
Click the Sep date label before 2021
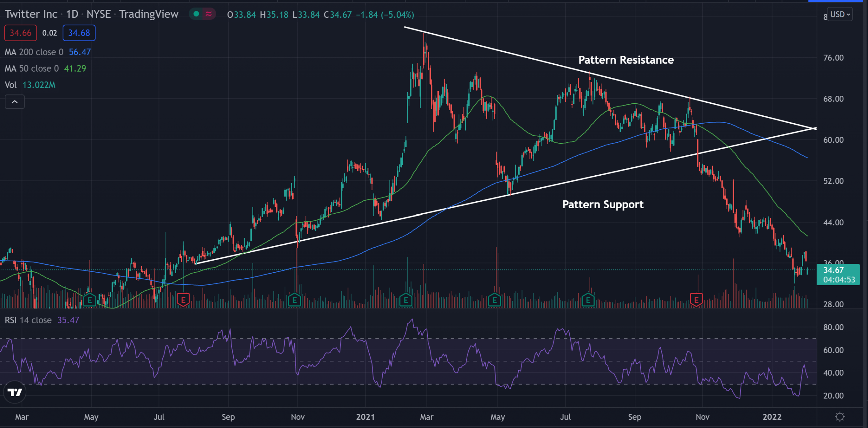coord(228,417)
